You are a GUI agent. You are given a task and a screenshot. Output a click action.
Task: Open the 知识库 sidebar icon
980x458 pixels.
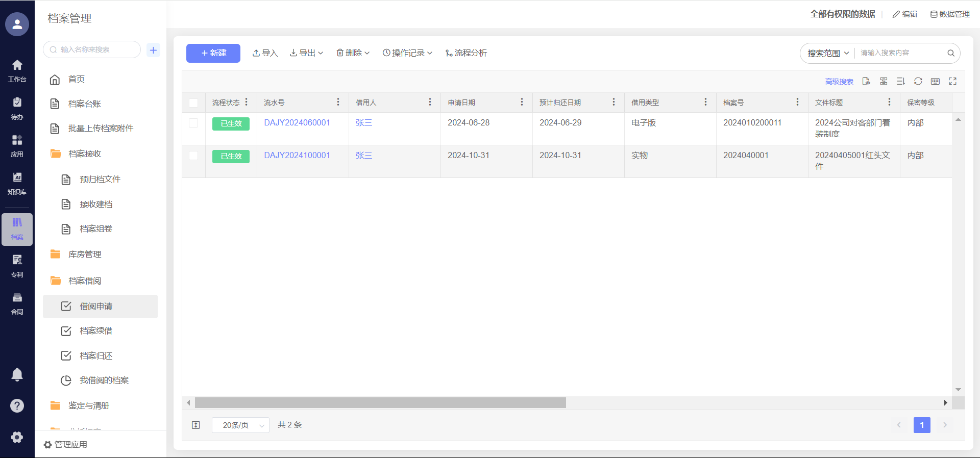[x=17, y=183]
